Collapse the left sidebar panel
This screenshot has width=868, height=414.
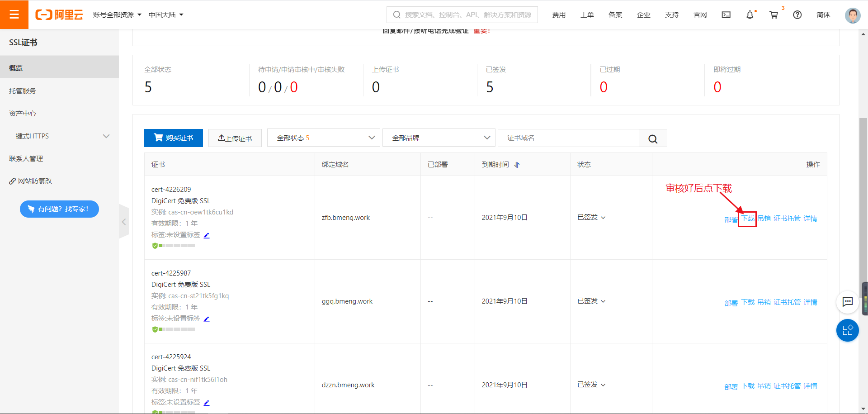pyautogui.click(x=123, y=222)
